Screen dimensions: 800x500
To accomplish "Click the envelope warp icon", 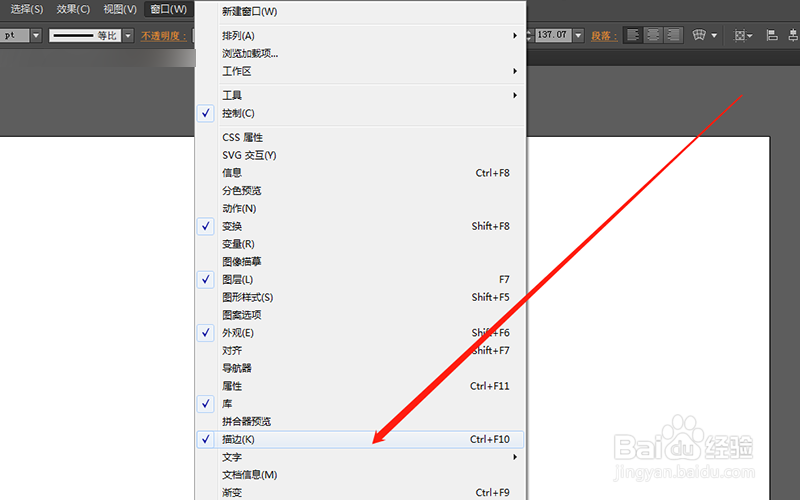I will [x=699, y=35].
